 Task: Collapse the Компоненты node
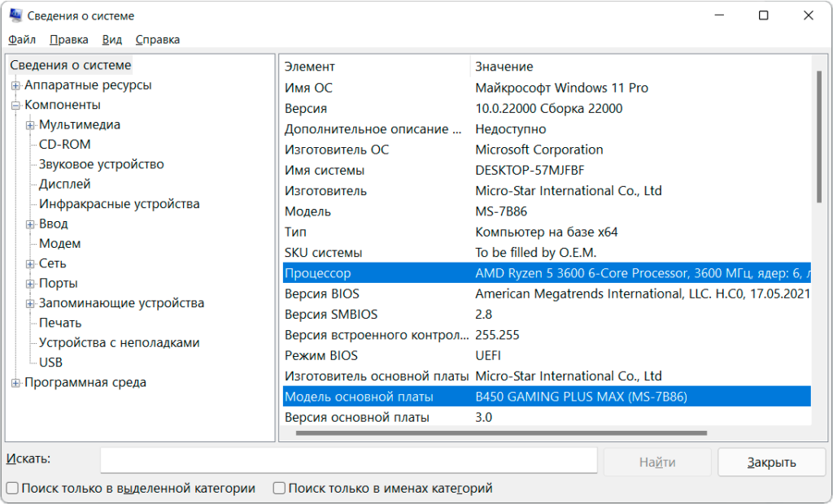[x=16, y=105]
